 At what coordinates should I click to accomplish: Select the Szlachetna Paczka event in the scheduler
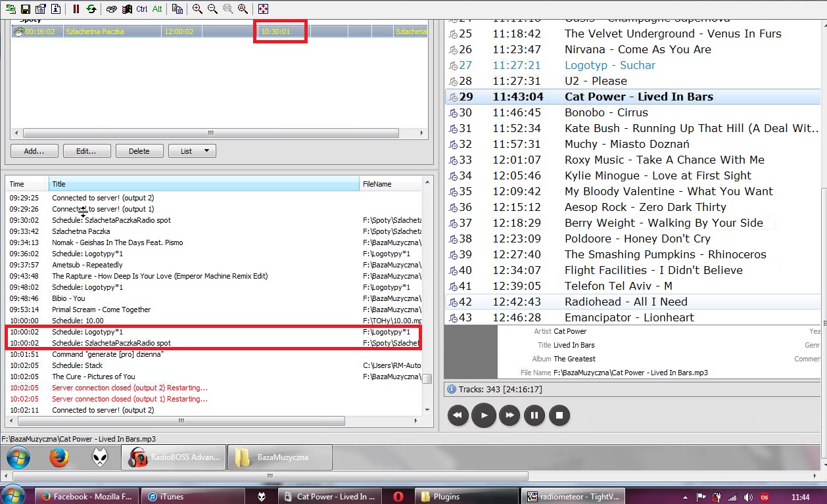(x=220, y=32)
